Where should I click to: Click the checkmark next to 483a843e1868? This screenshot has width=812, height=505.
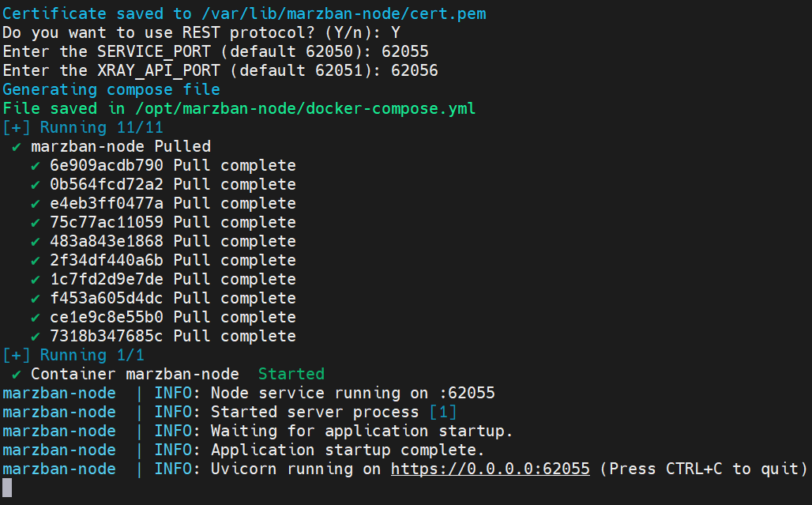point(36,242)
